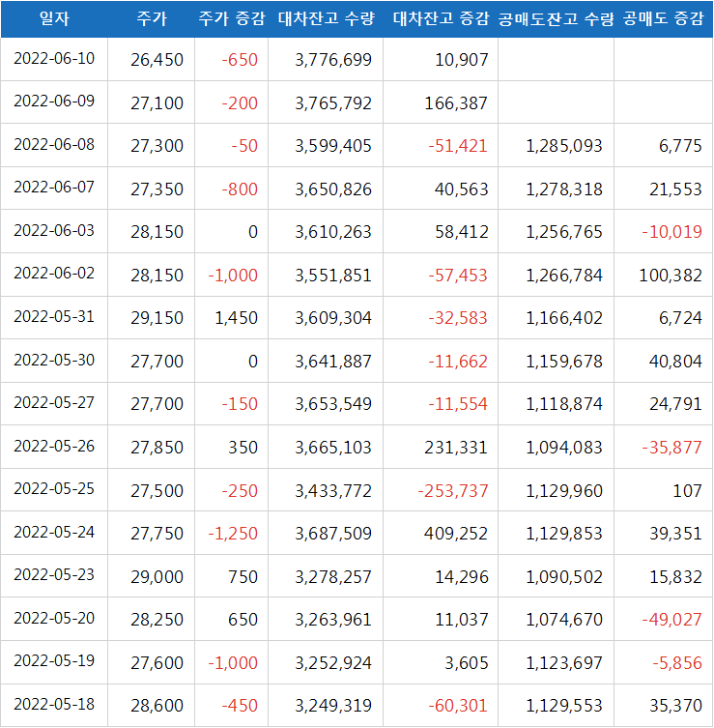The height and width of the screenshot is (728, 714).
Task: Click price change value -450
Action: (240, 706)
